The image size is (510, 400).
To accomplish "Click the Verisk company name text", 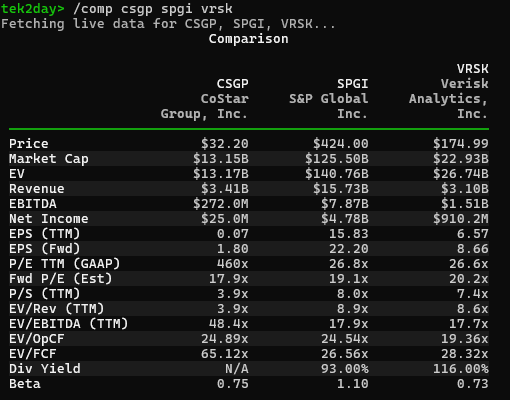I will point(464,84).
